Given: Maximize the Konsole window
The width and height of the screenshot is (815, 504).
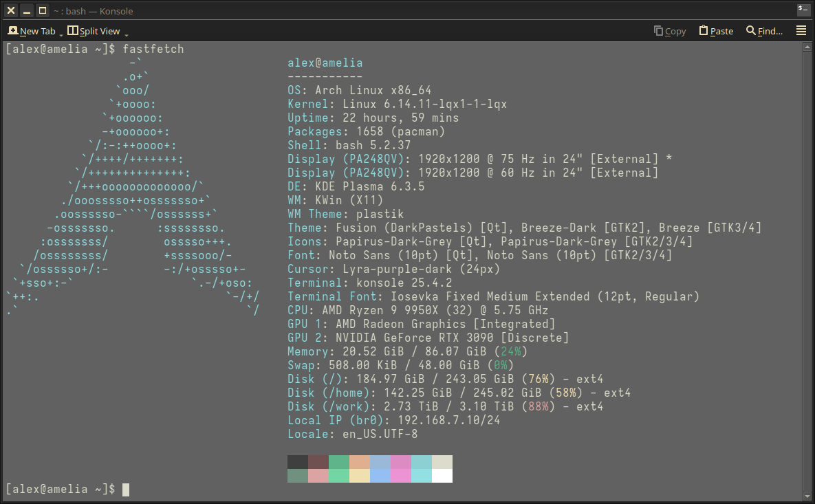Looking at the screenshot, I should click(43, 10).
